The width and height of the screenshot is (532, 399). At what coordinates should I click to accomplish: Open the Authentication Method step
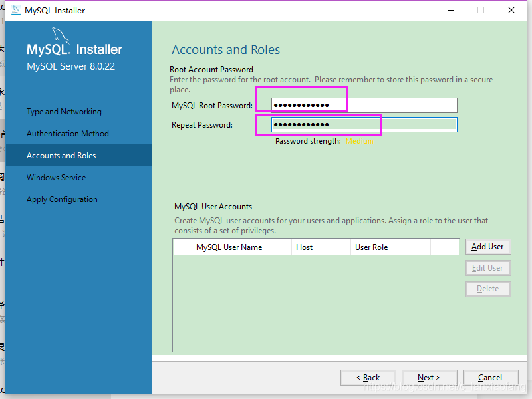tap(67, 134)
